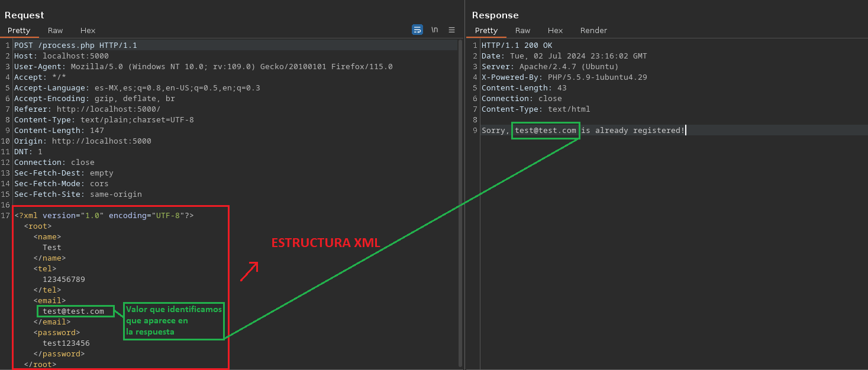Toggle the \n non-printable characters icon
Screen dimensions: 868x370
click(x=434, y=30)
